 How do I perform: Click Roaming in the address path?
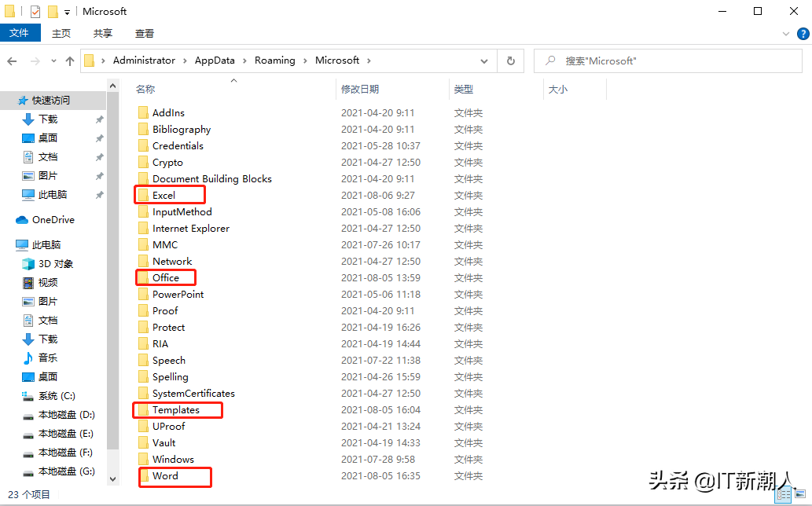tap(274, 60)
